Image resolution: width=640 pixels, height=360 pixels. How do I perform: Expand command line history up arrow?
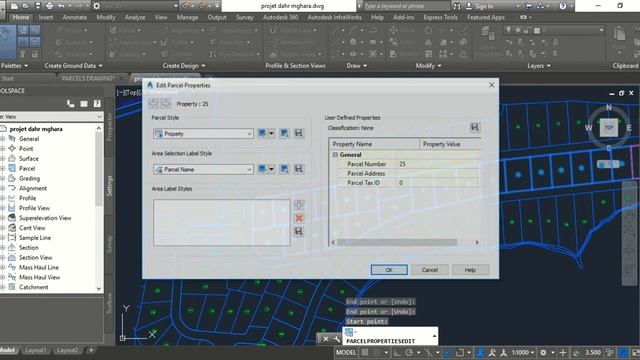click(x=434, y=336)
